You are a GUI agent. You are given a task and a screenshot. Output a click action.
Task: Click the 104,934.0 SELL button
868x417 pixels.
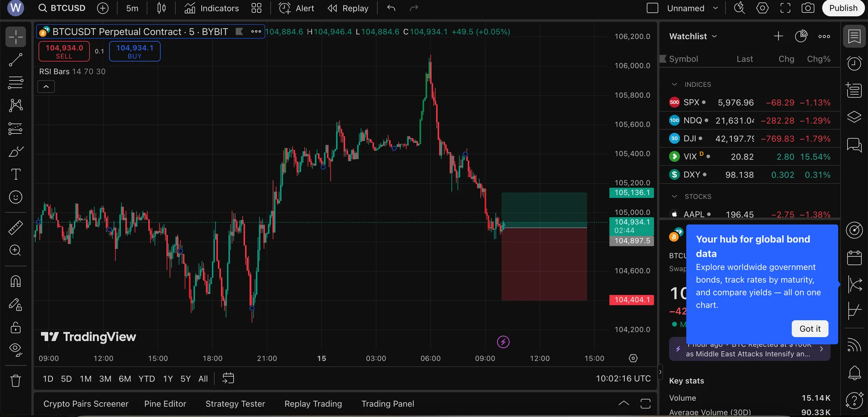[x=64, y=52]
